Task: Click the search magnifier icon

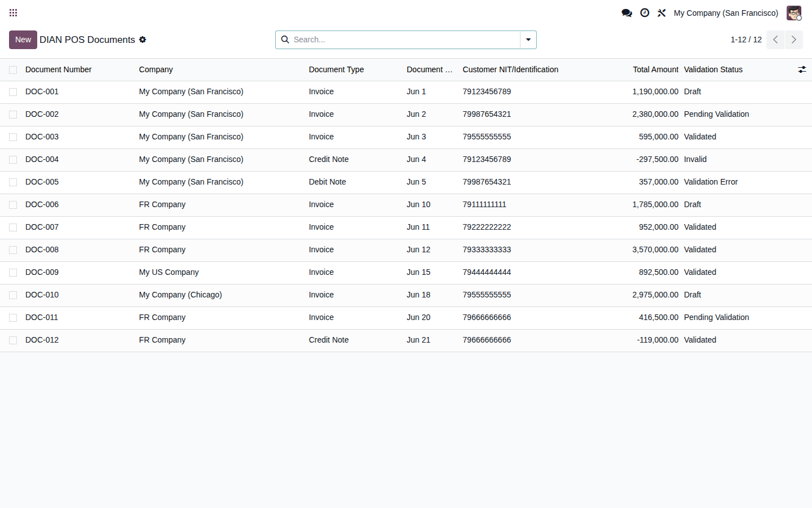Action: (285, 40)
